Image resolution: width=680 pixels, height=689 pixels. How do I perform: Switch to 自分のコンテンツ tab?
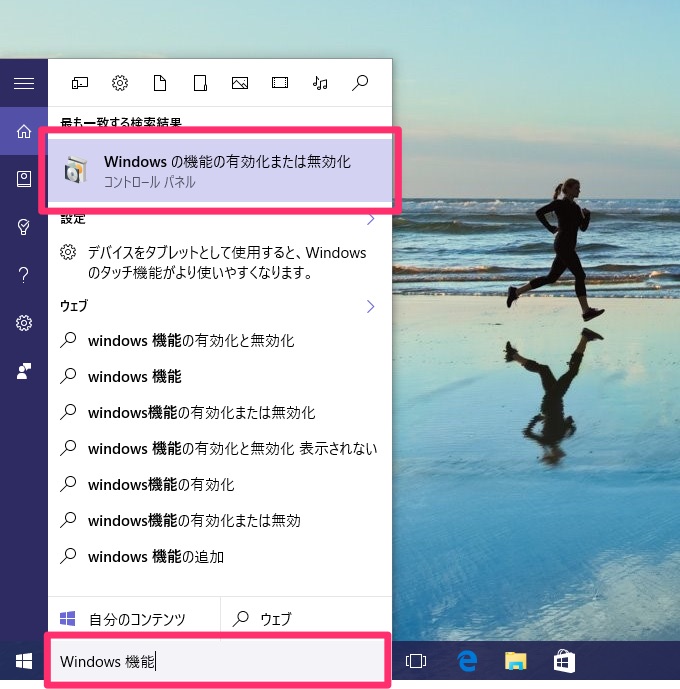click(134, 619)
